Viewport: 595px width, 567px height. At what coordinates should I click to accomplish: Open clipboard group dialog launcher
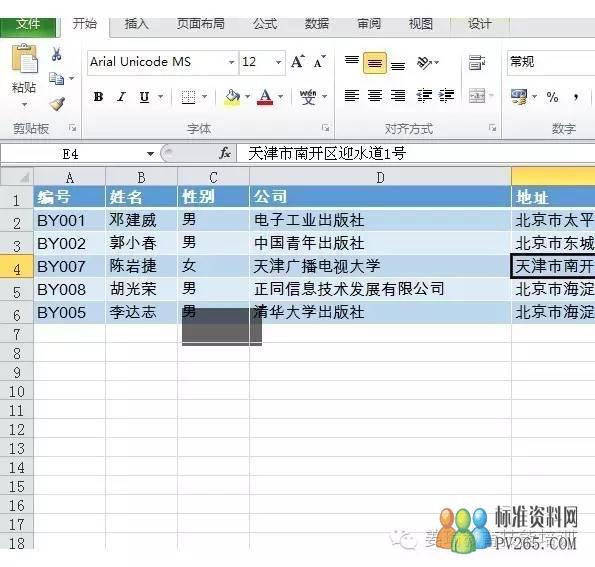click(x=72, y=128)
